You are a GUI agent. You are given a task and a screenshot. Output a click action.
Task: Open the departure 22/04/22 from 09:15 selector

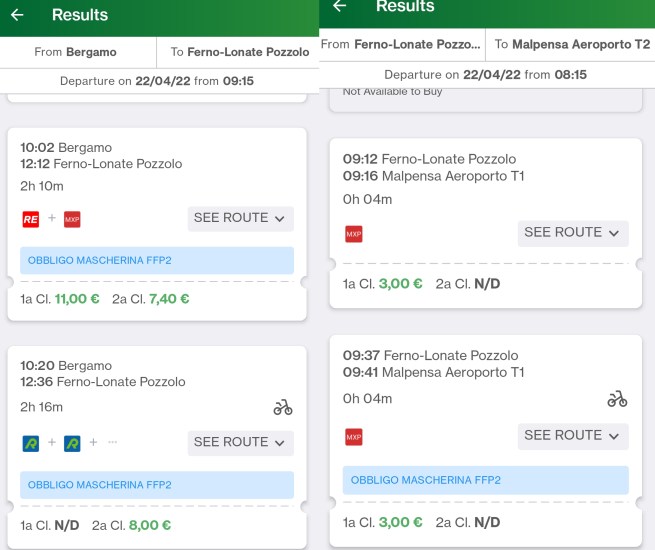(x=157, y=81)
